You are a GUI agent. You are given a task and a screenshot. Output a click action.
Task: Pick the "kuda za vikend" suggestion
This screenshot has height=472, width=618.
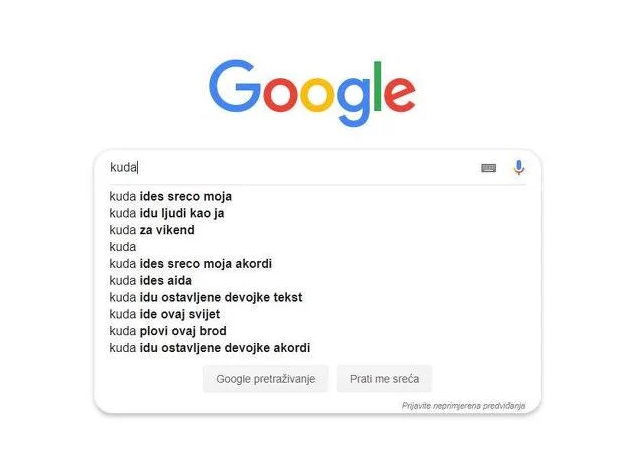pos(152,230)
